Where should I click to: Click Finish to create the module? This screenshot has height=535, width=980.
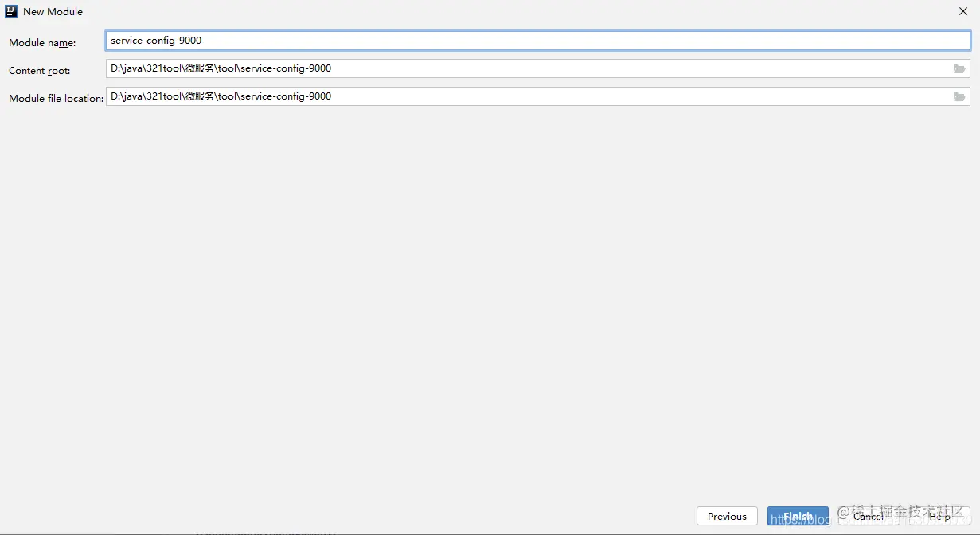(798, 516)
